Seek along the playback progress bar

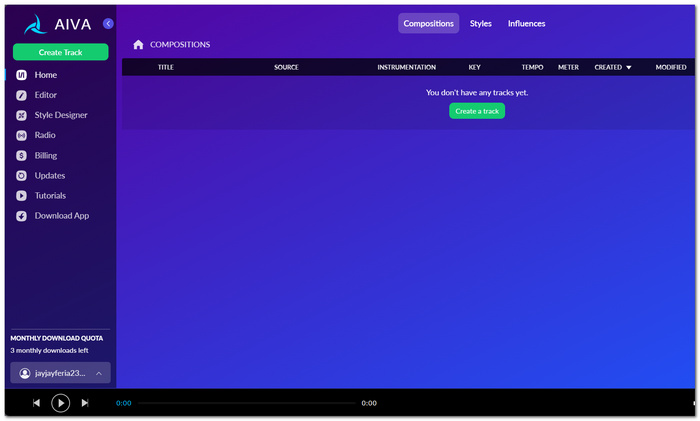246,403
